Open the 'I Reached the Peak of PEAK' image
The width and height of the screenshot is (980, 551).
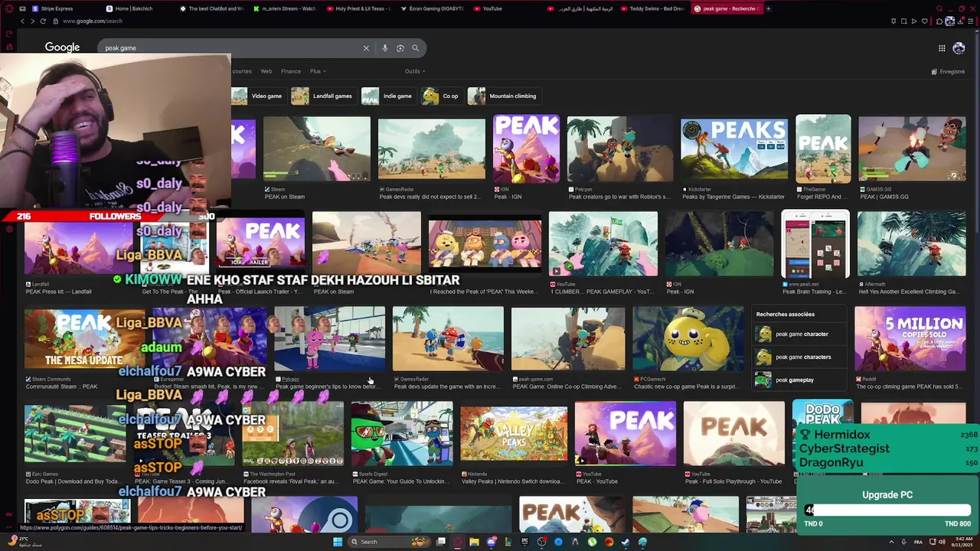tap(485, 244)
